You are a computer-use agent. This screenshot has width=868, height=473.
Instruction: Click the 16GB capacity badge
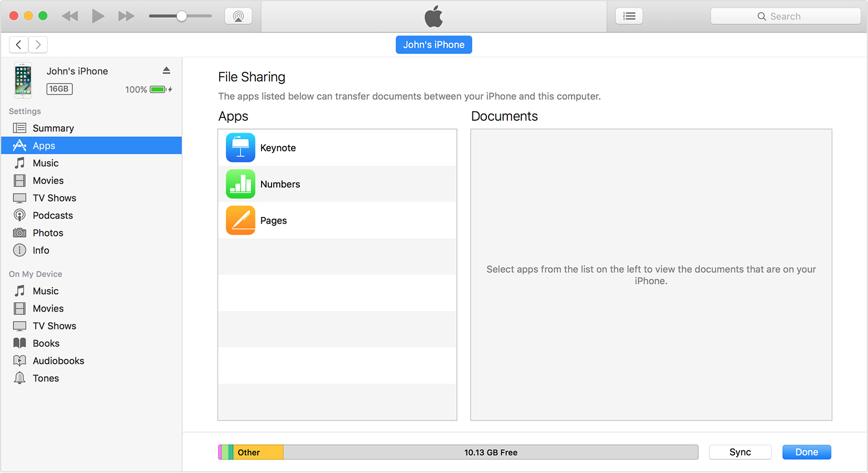[x=59, y=88]
